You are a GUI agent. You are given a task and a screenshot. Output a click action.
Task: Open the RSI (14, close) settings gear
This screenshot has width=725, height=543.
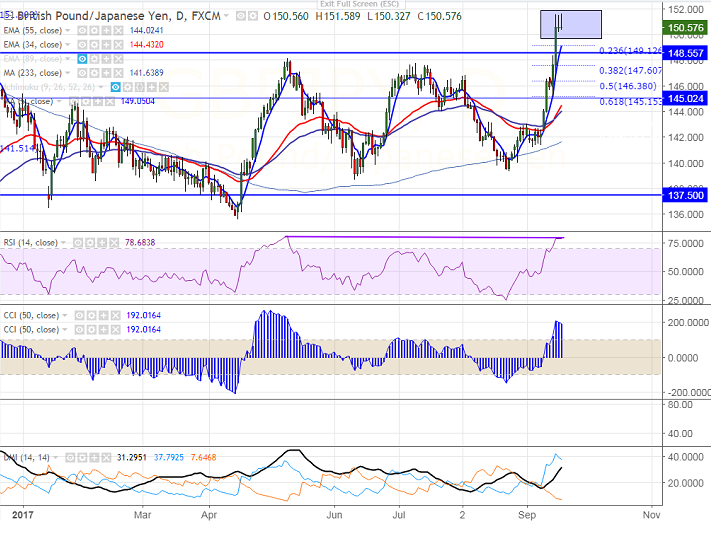pyautogui.click(x=91, y=242)
